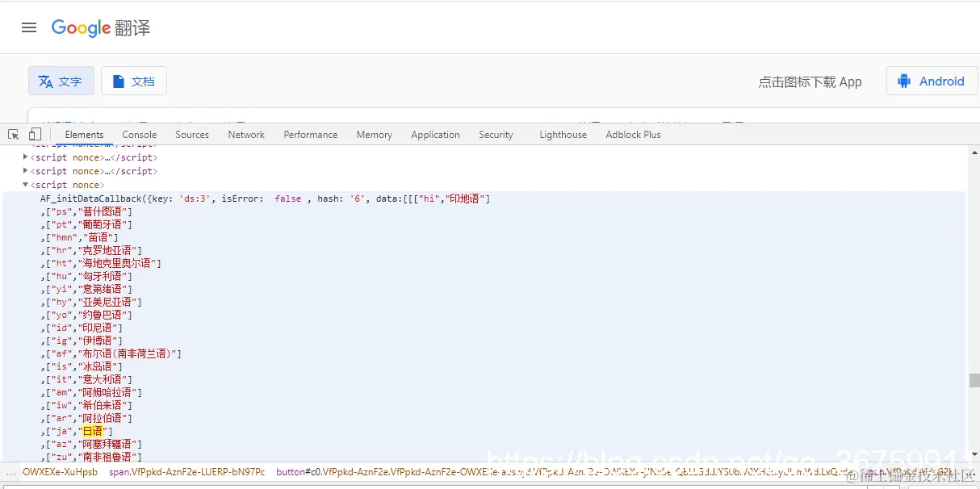The image size is (980, 489).
Task: Click the OWXEXe-XuHpsb breadcrumb item
Action: 60,472
